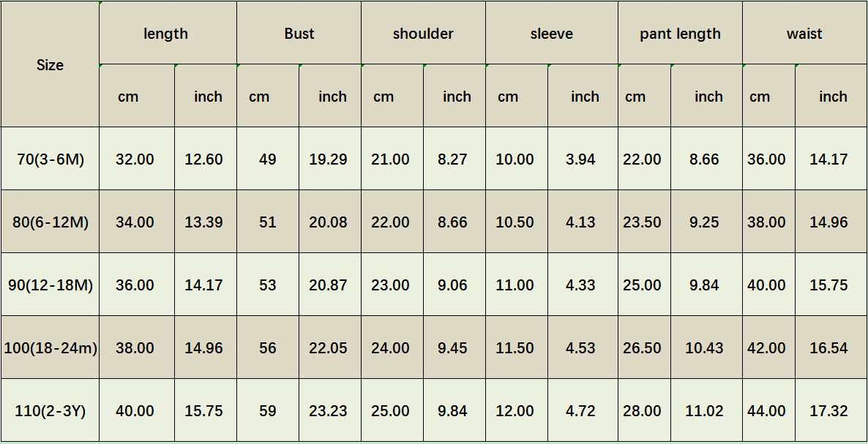The width and height of the screenshot is (868, 444).
Task: Click the Size header cell
Action: click(x=50, y=64)
